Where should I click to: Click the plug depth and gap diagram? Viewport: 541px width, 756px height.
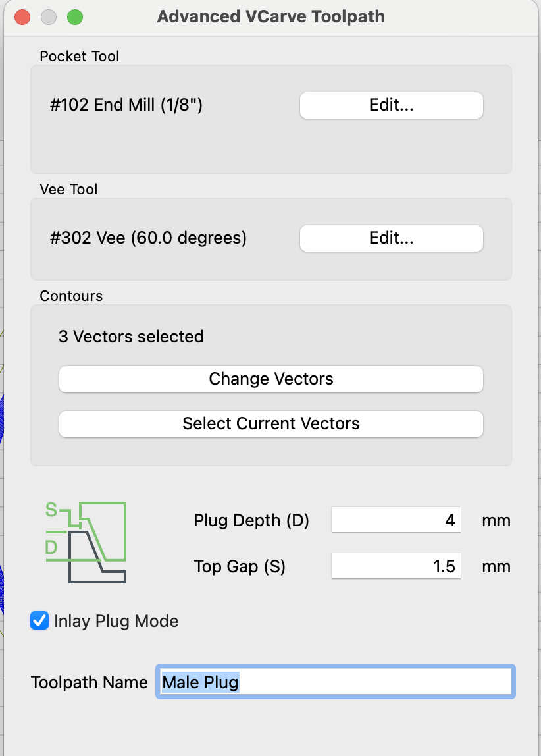(86, 542)
